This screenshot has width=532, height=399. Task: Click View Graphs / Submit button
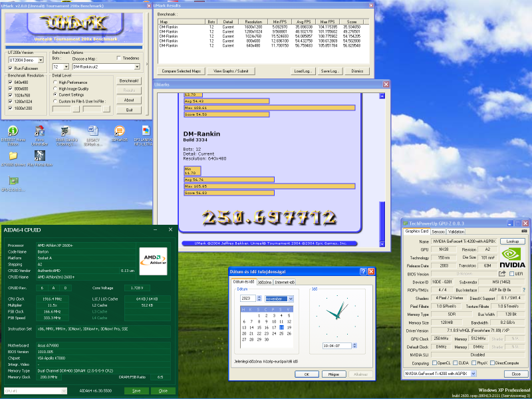(231, 71)
